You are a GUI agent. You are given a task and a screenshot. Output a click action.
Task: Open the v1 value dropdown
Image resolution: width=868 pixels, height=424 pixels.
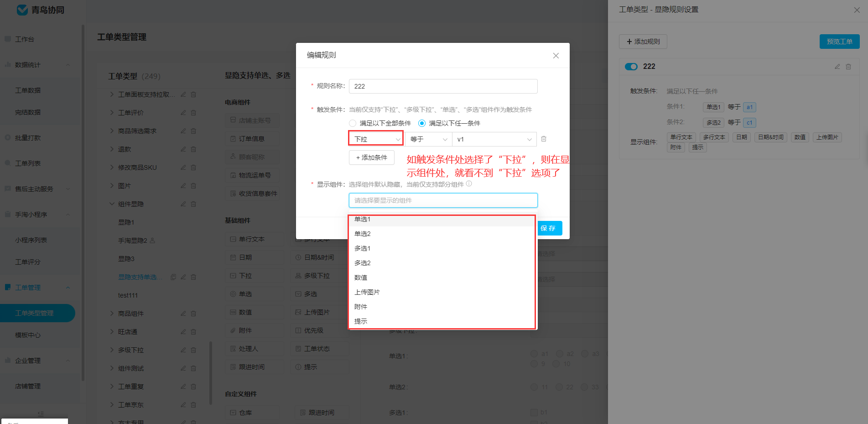(494, 139)
